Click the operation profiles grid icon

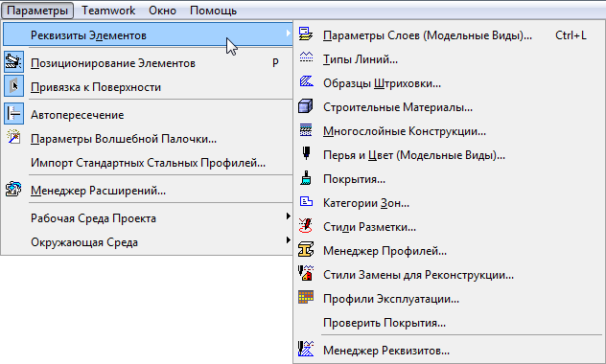point(306,297)
